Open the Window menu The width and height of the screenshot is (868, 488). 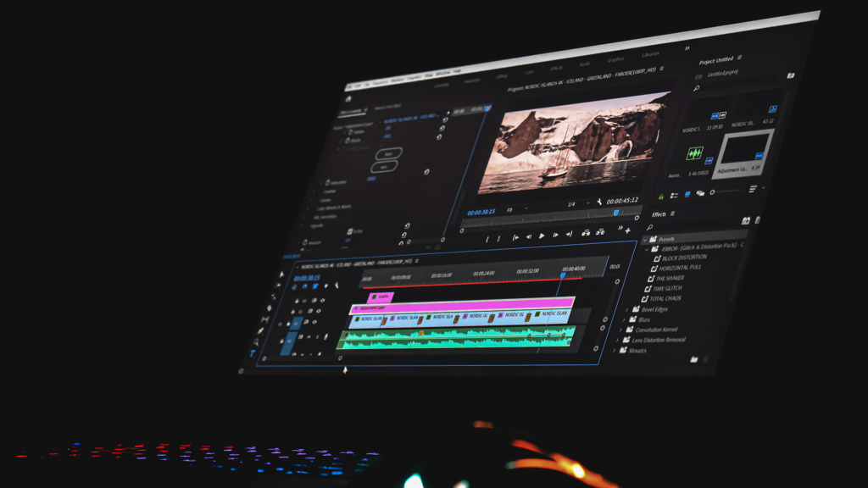442,75
